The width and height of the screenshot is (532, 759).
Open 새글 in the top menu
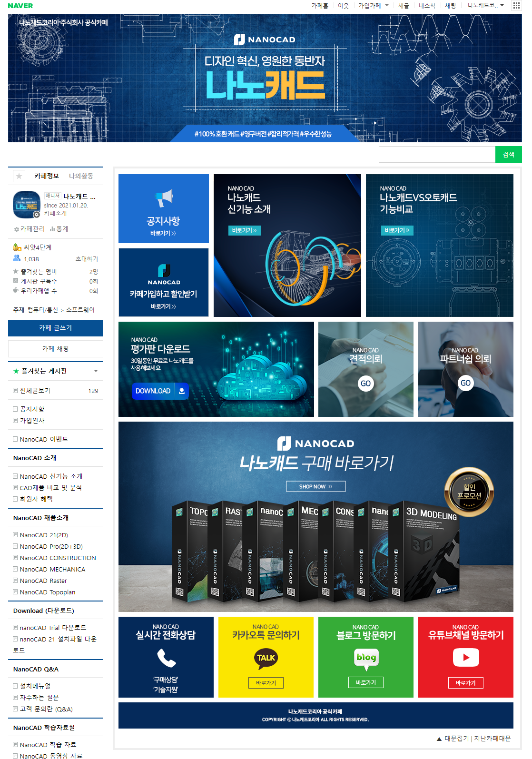[x=404, y=6]
